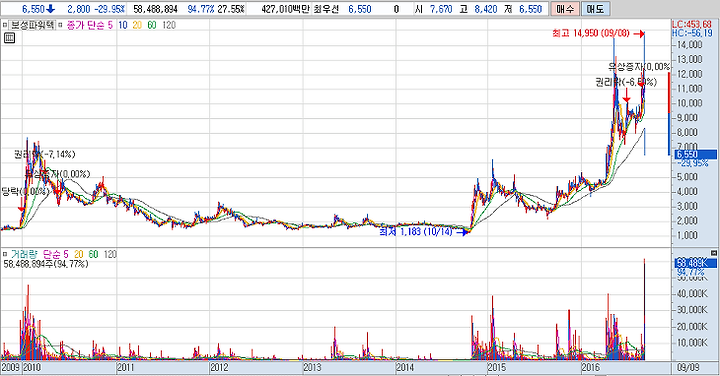720x376 pixels.
Task: Open the data table grid icon
Action: click(9, 38)
